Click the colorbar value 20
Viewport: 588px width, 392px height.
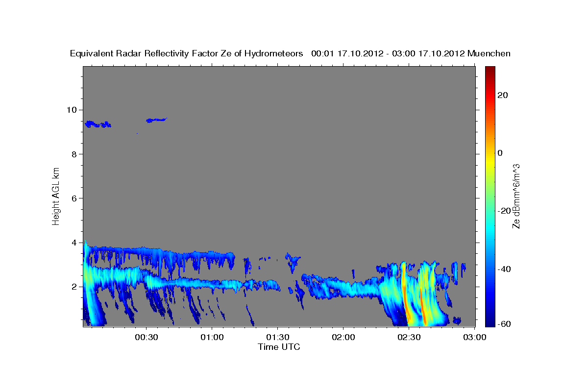pyautogui.click(x=503, y=95)
